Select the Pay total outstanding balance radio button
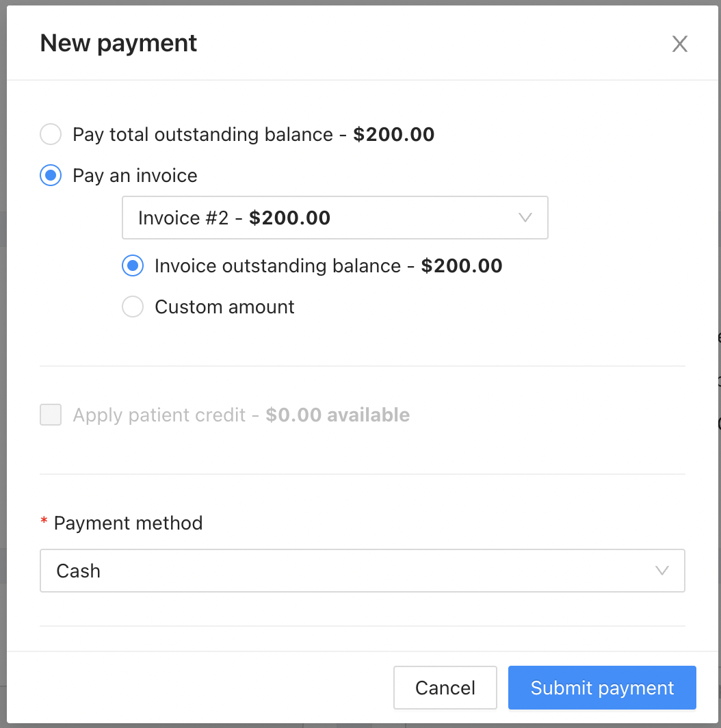This screenshot has width=721, height=728. [x=51, y=134]
